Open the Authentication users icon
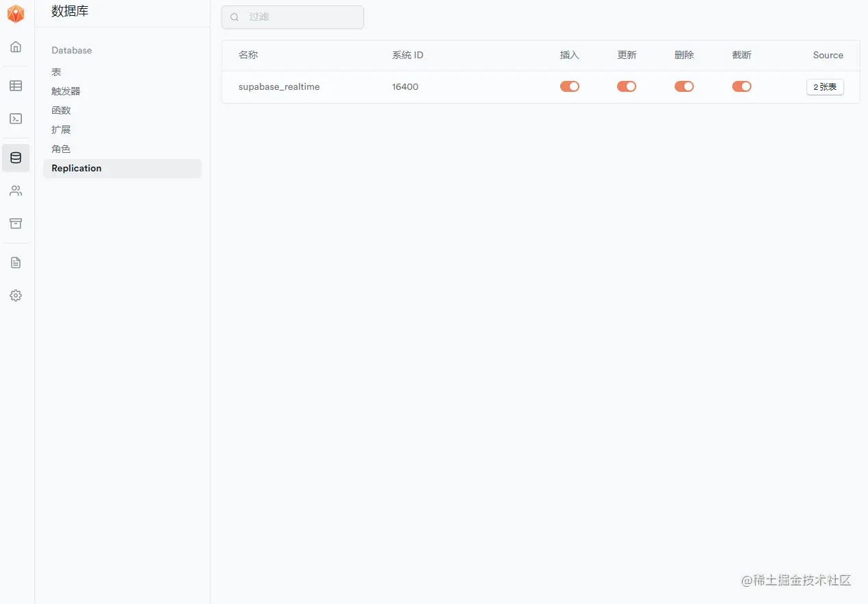This screenshot has width=868, height=604. tap(16, 191)
